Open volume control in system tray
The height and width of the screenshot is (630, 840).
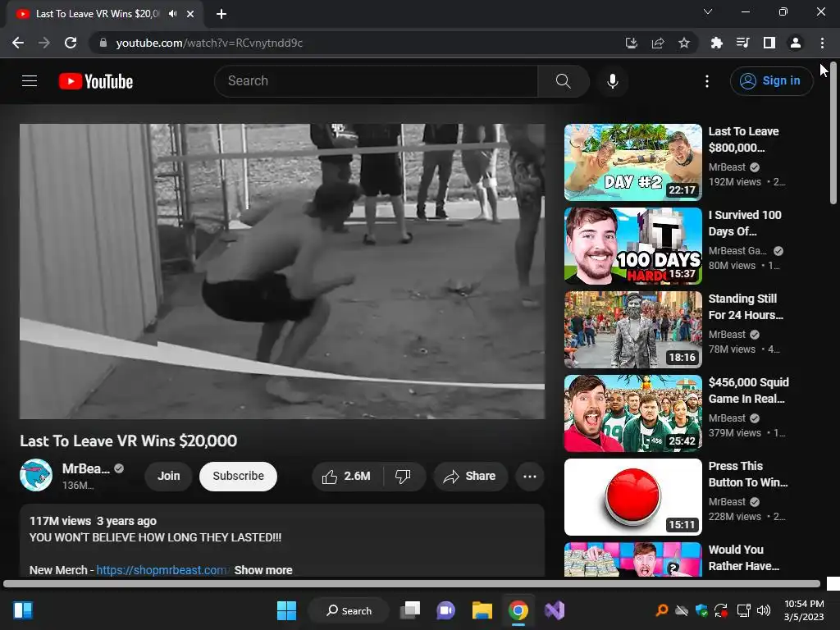point(764,610)
